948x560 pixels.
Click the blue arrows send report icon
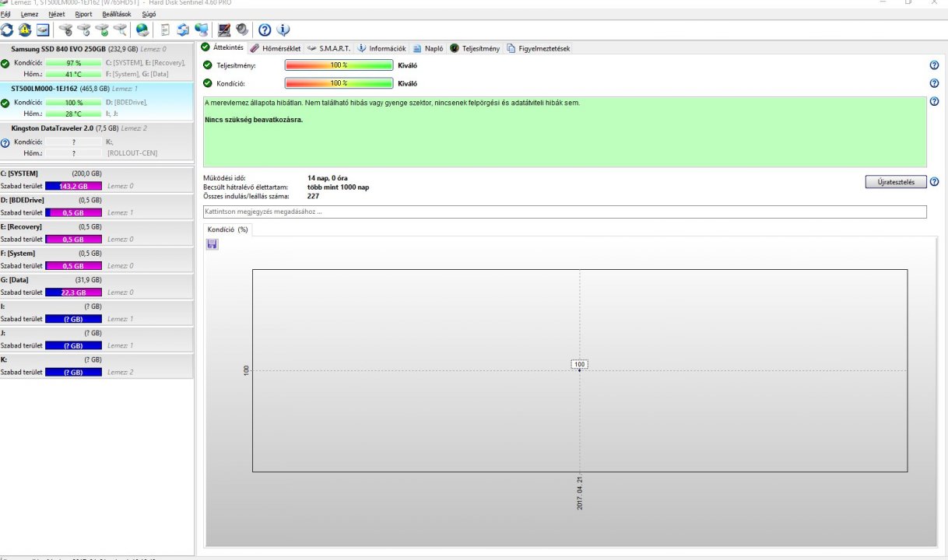tap(183, 30)
